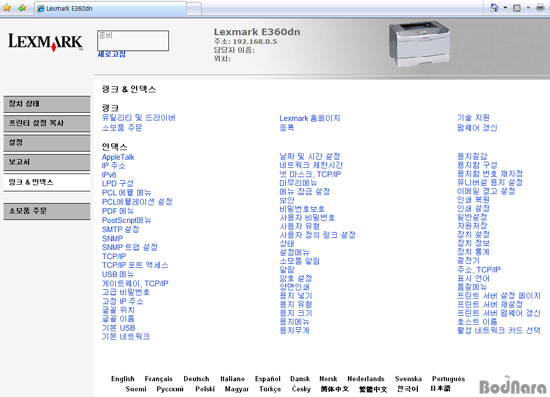Open the browser Home icon

[x=494, y=8]
